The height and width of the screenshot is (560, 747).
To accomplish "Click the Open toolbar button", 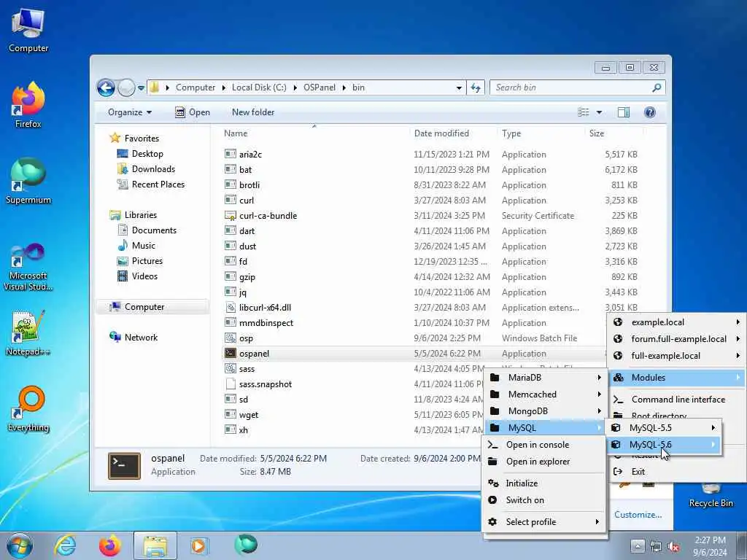I will point(193,112).
